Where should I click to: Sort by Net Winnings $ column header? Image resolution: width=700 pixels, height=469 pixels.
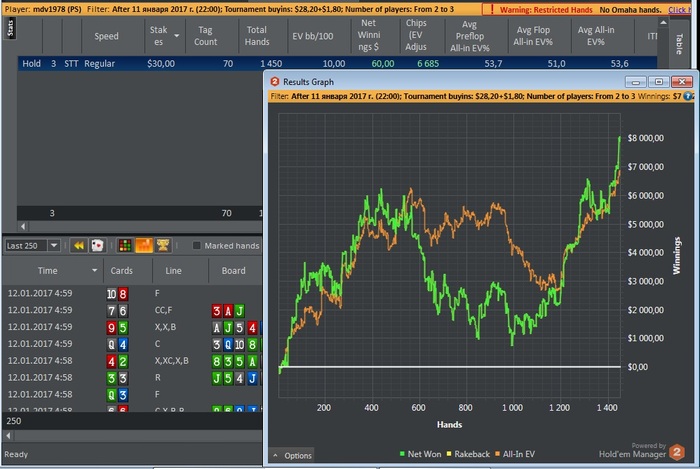[x=369, y=35]
